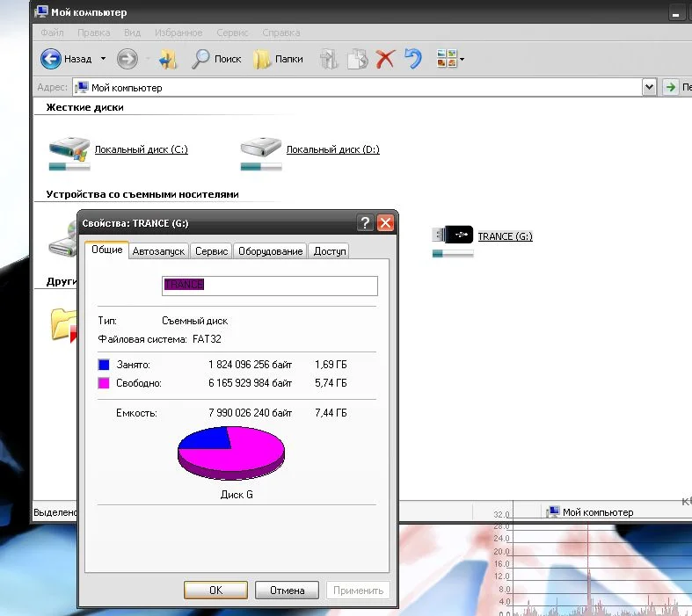The height and width of the screenshot is (616, 692).
Task: Click the C: drive usage bar
Action: [x=69, y=167]
